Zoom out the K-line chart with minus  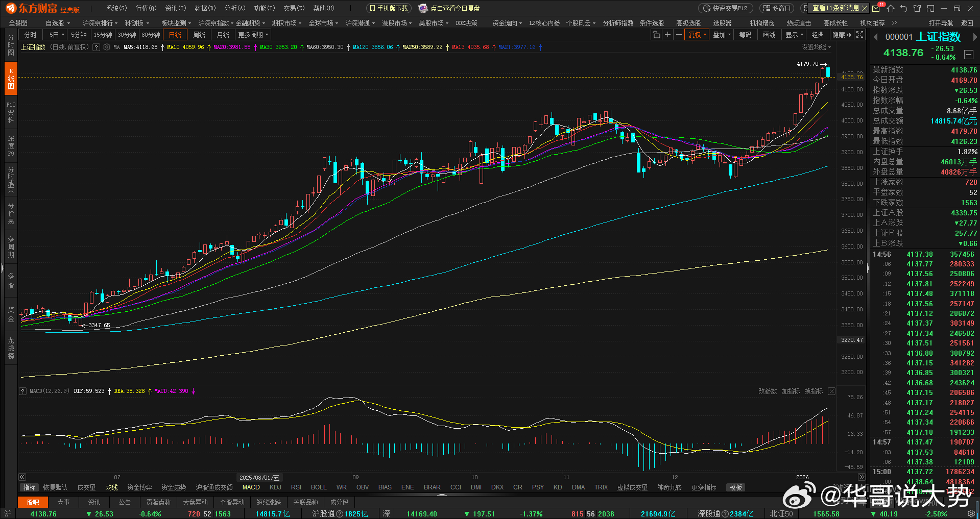(679, 35)
